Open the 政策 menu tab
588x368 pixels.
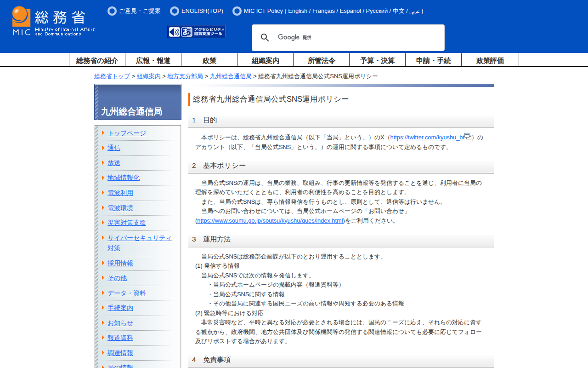click(209, 60)
